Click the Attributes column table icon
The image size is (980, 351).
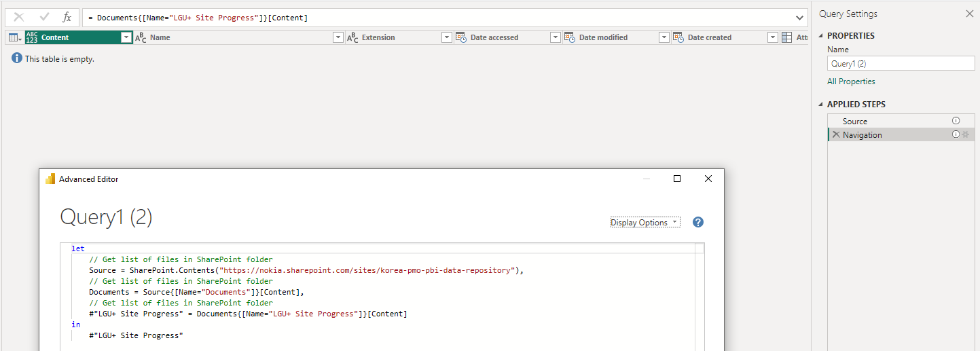786,37
